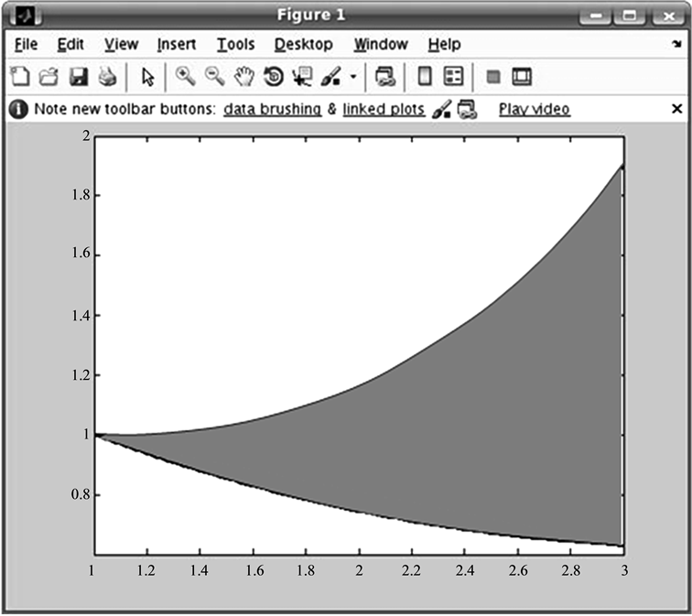Open the Insert menu
The image size is (692, 616).
coord(176,44)
